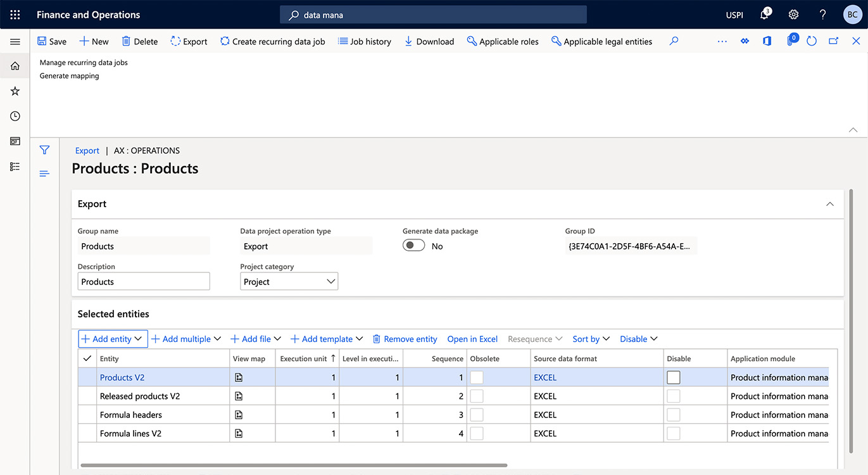
Task: Open view map for Formula headers
Action: [239, 415]
